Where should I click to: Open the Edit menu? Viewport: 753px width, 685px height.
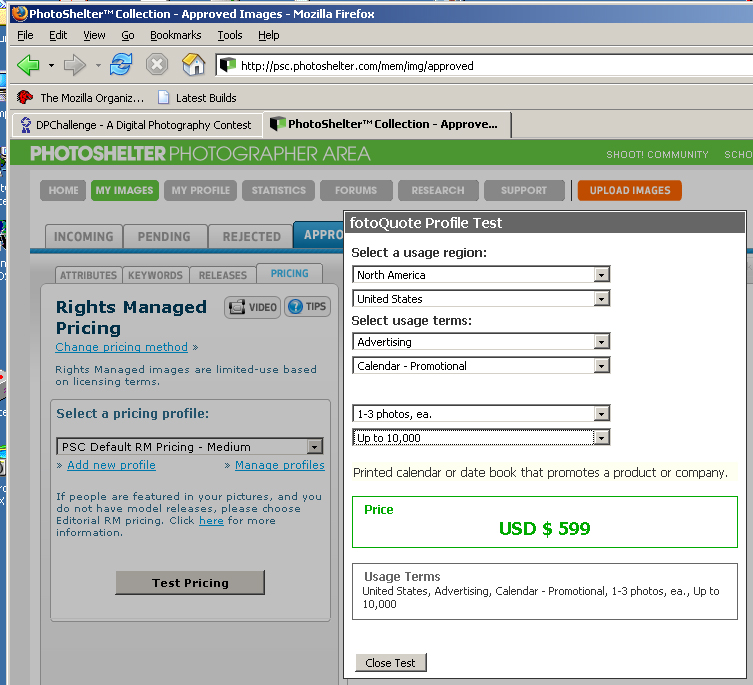click(x=58, y=35)
